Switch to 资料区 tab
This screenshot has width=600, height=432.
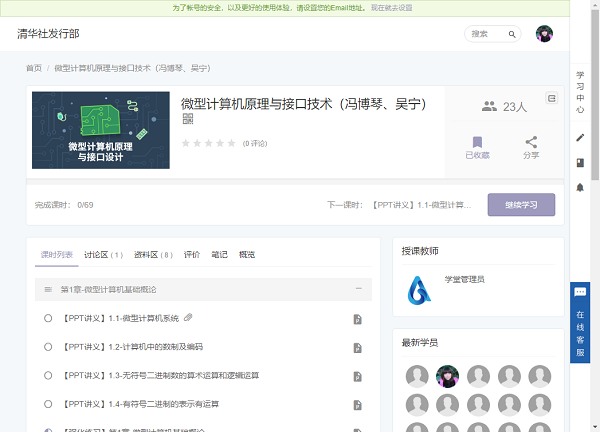[x=153, y=255]
